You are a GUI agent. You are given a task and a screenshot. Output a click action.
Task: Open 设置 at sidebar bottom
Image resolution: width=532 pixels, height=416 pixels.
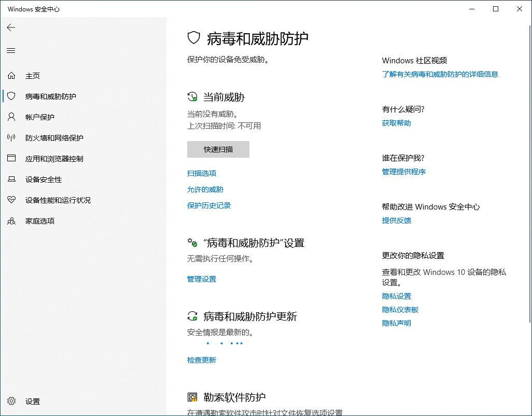(x=33, y=401)
